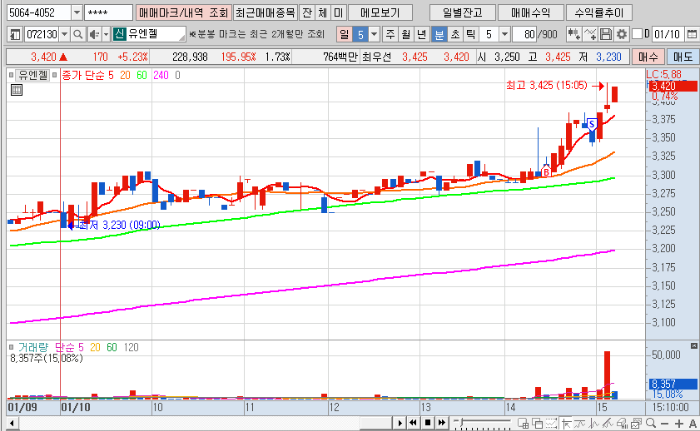Click the eraser with chart icon
The image size is (700, 431).
(x=622, y=423)
